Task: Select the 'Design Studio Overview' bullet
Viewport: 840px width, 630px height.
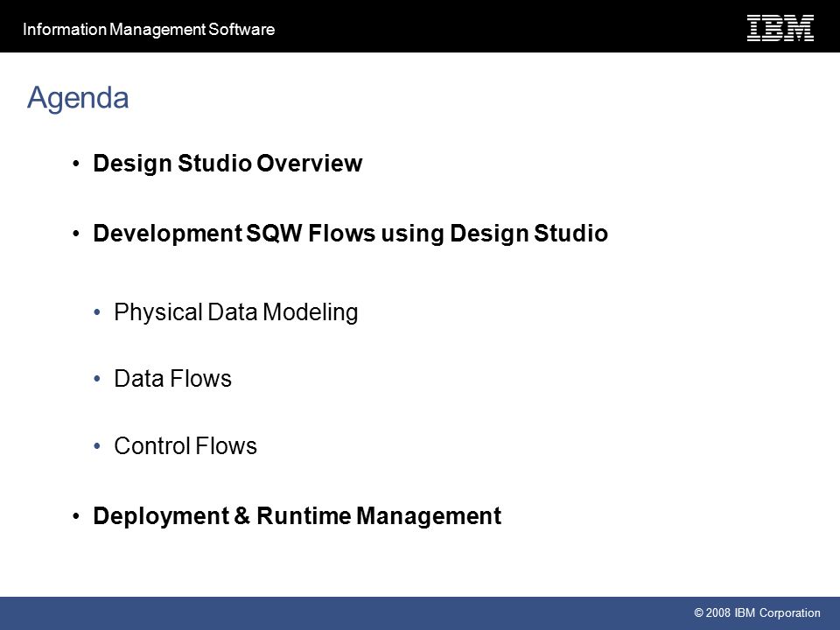Action: click(227, 164)
